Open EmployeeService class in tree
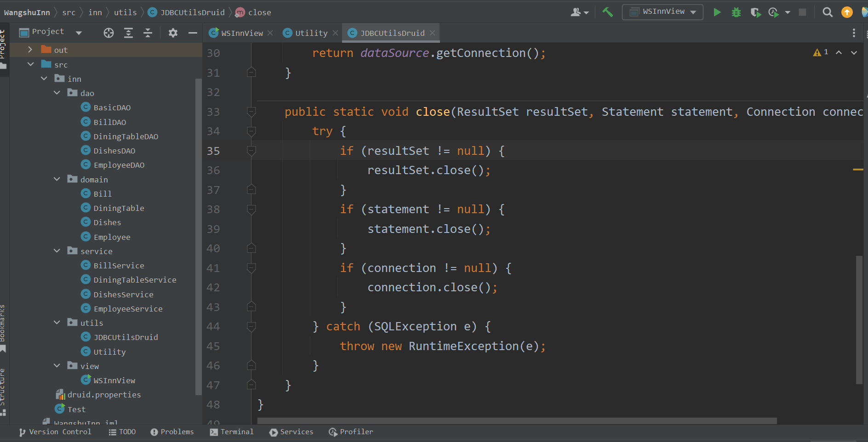Viewport: 868px width, 442px height. point(128,309)
